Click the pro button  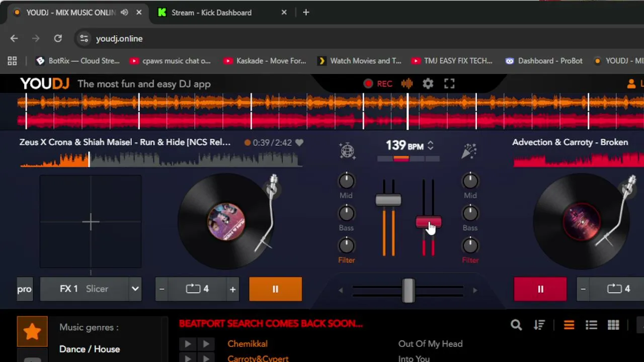click(x=25, y=289)
